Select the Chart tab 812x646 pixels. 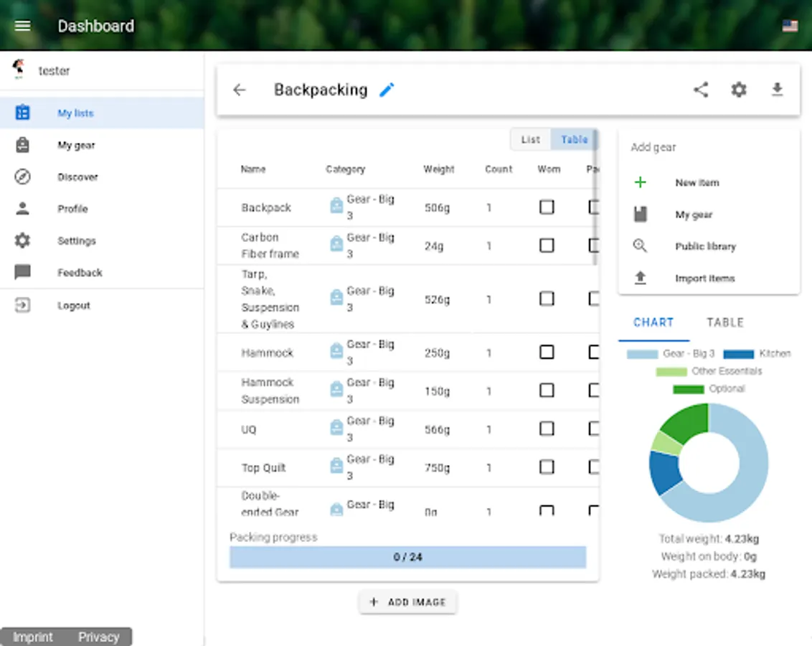[x=652, y=322]
